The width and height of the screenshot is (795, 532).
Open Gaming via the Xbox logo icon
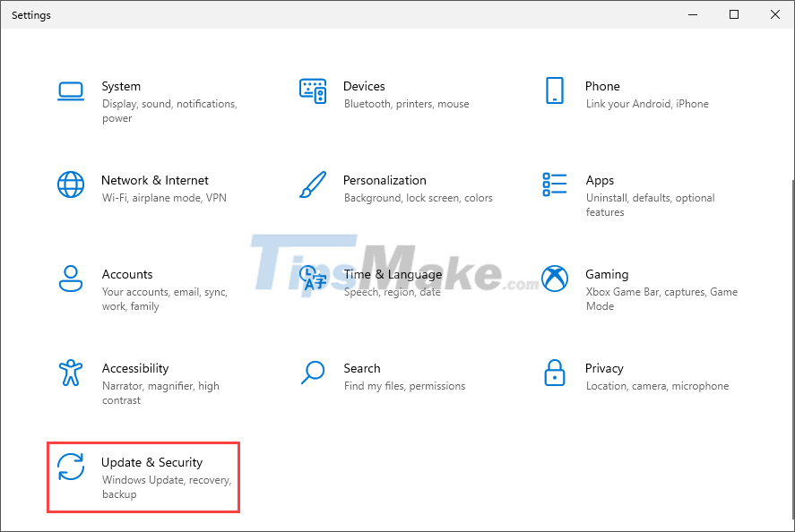[555, 279]
